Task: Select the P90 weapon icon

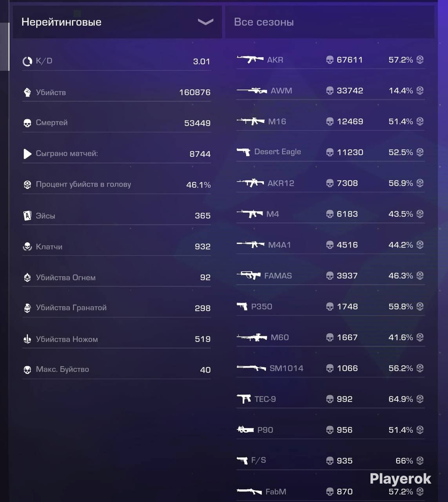Action: [245, 429]
